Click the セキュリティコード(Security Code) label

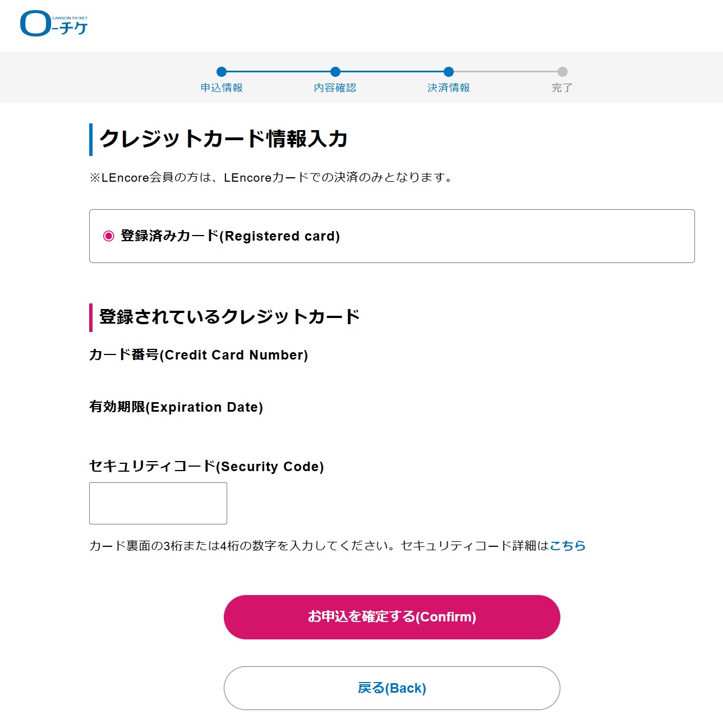click(x=206, y=467)
